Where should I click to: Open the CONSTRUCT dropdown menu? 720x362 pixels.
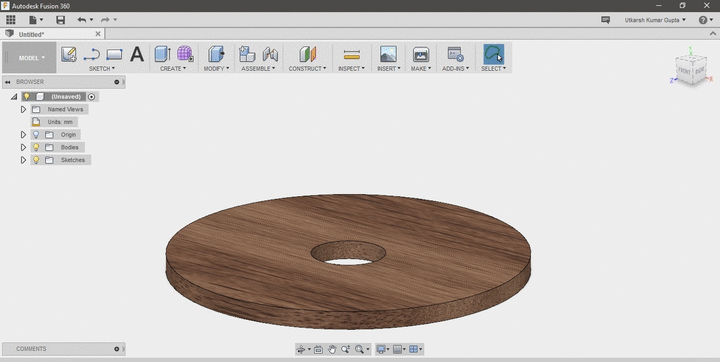click(x=307, y=68)
